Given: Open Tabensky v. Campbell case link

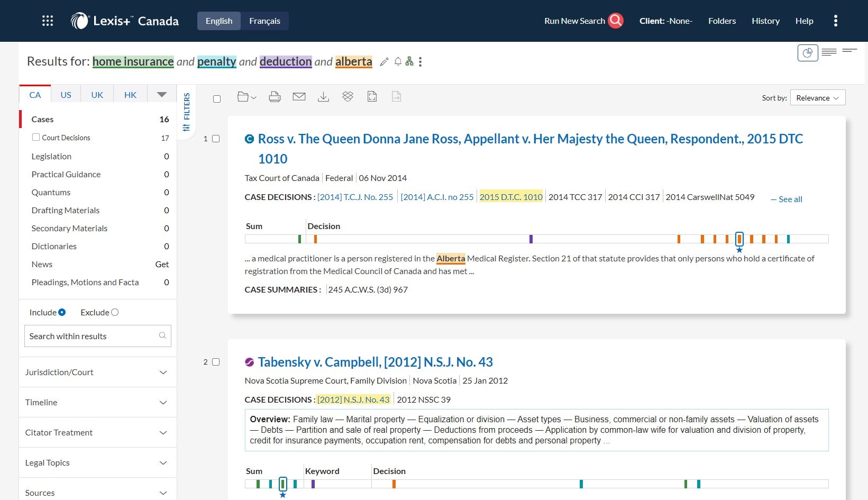Looking at the screenshot, I should [x=375, y=362].
